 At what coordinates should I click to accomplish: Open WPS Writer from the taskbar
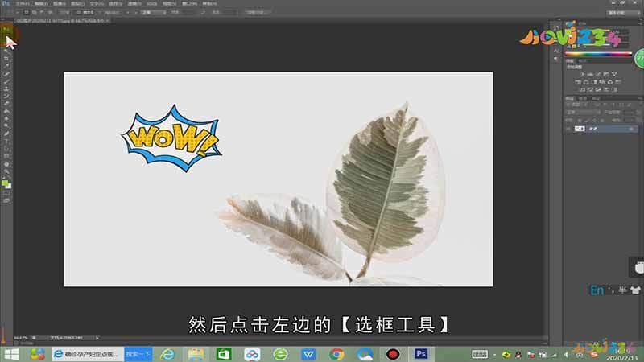(308, 354)
